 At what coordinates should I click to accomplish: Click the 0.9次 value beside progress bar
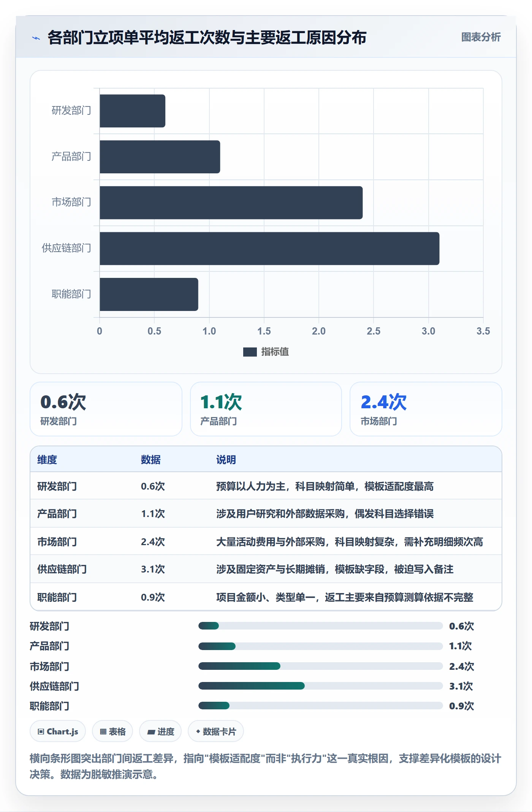462,706
